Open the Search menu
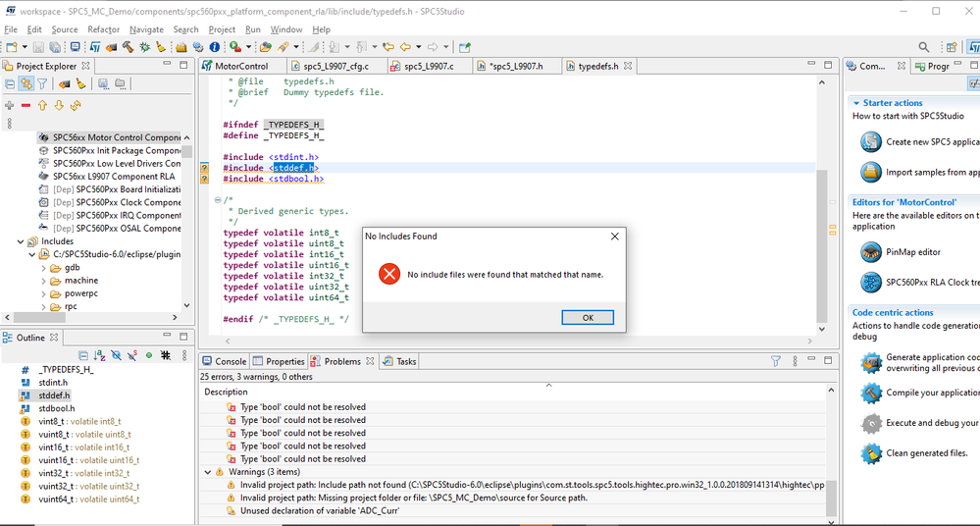 [185, 29]
